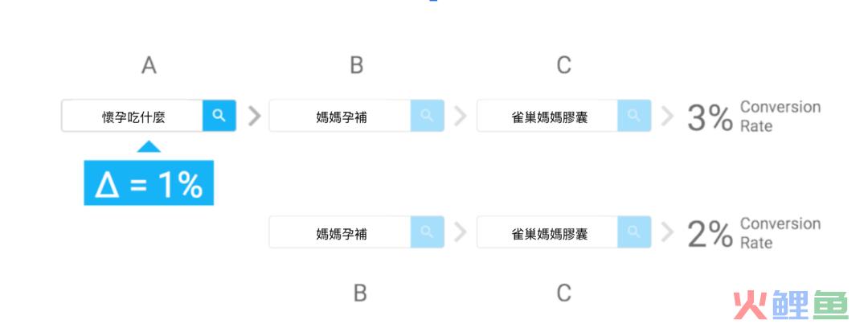Click the column label A at top
The height and width of the screenshot is (324, 868).
[149, 65]
